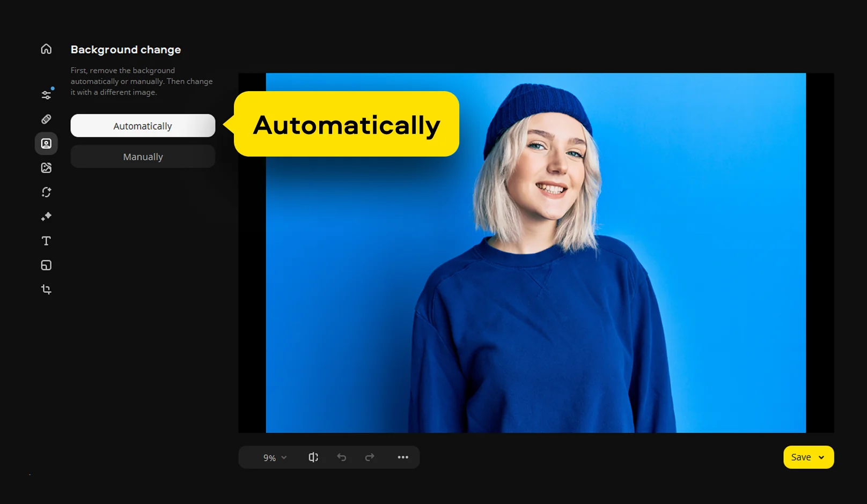Click Automatically background removal button
The width and height of the screenshot is (867, 504).
pyautogui.click(x=143, y=126)
